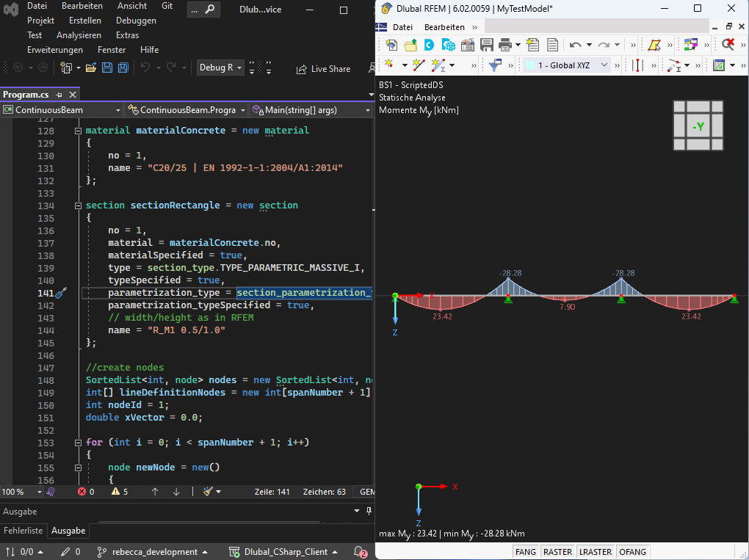Click the 5 warnings indicator
The image size is (749, 560).
point(119,491)
